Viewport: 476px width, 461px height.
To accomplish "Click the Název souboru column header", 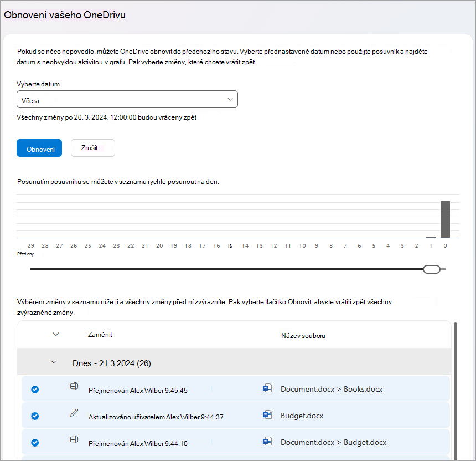I will coord(303,336).
